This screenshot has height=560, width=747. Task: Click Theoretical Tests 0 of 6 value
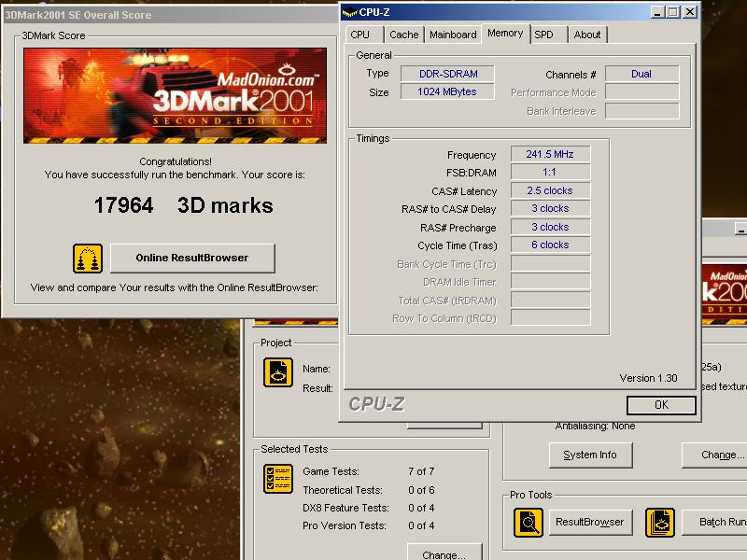pyautogui.click(x=421, y=490)
